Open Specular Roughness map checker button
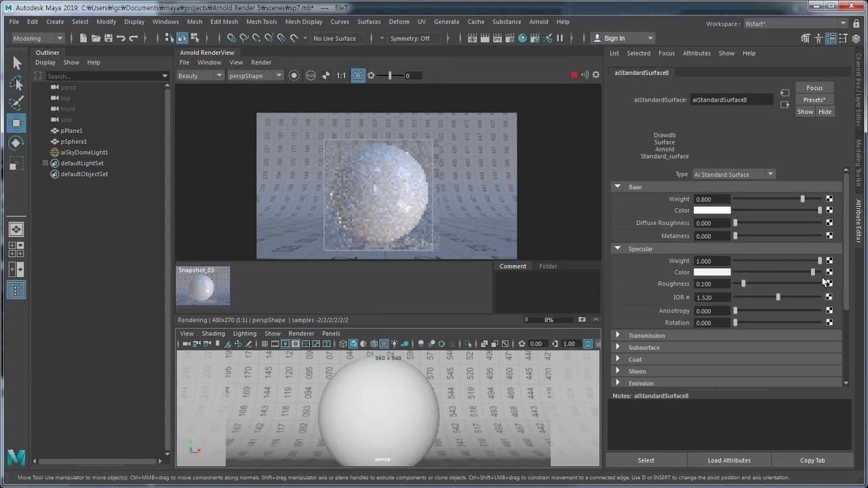Viewport: 868px width, 488px height. click(829, 283)
